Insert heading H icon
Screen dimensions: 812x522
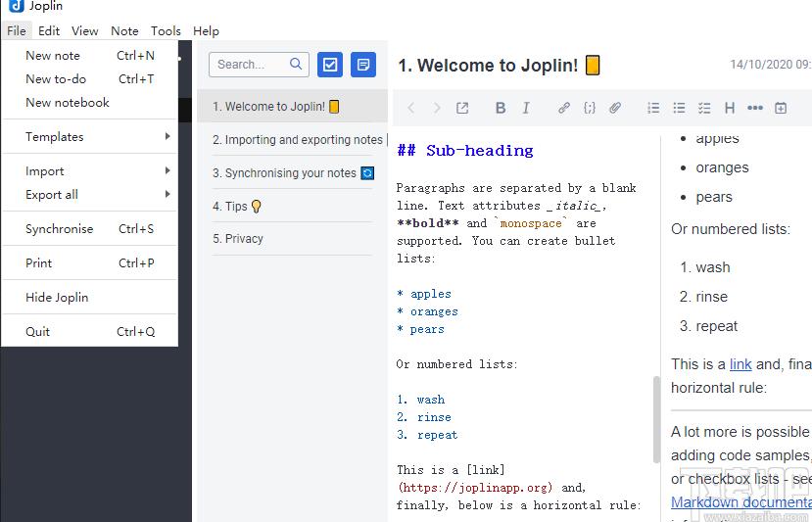730,108
